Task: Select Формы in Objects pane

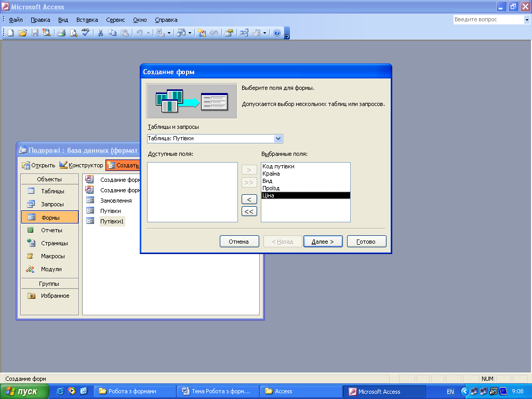Action: coord(49,217)
